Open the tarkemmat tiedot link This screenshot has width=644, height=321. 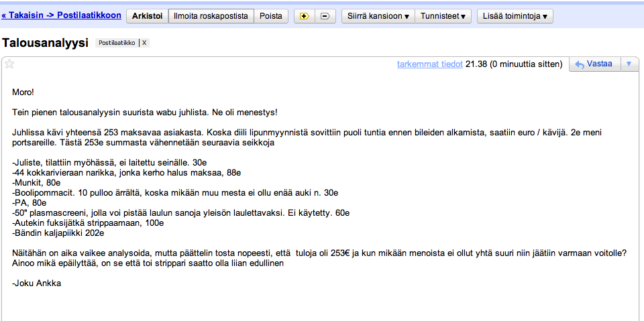(429, 64)
